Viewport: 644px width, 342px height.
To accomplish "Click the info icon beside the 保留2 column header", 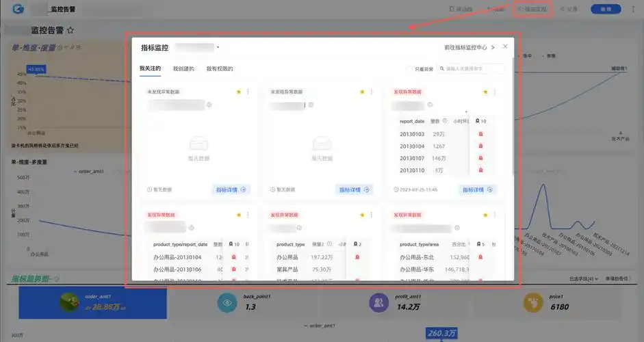I will (x=329, y=244).
